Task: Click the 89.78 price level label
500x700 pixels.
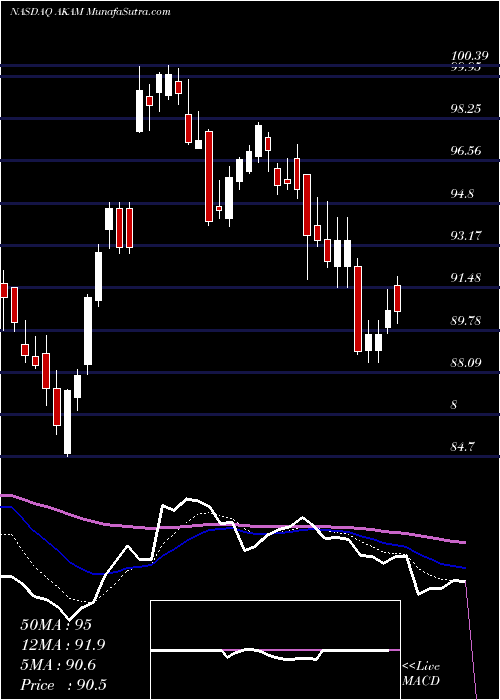Action: [467, 320]
